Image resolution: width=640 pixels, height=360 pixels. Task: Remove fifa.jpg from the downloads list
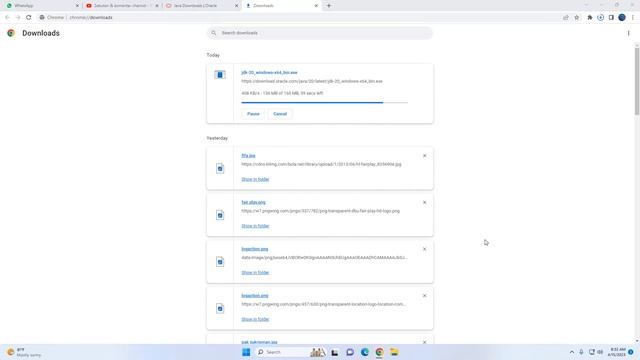tap(424, 156)
